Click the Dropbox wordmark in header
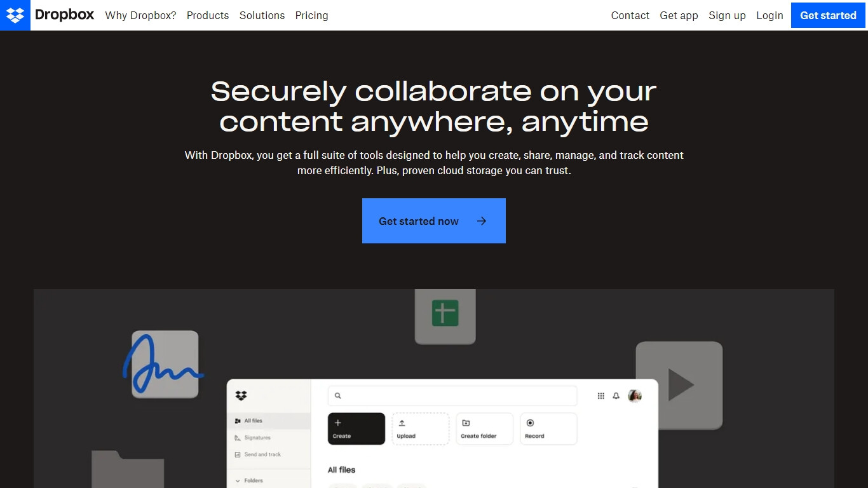The height and width of the screenshot is (488, 868). [x=64, y=15]
